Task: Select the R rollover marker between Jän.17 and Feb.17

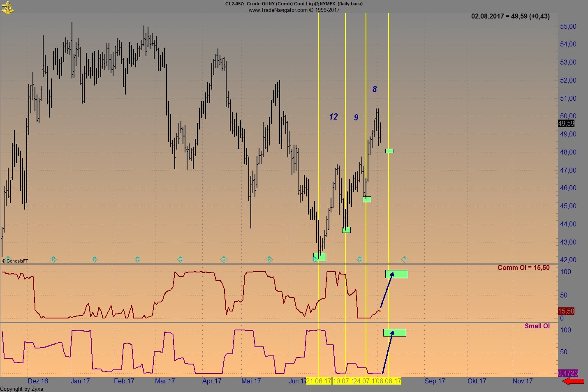Action: pyautogui.click(x=94, y=260)
